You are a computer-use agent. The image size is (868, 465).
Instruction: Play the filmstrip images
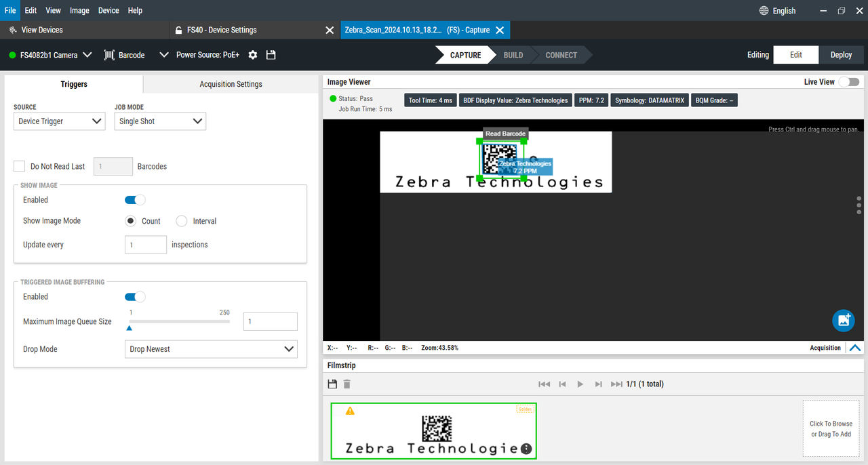tap(580, 384)
